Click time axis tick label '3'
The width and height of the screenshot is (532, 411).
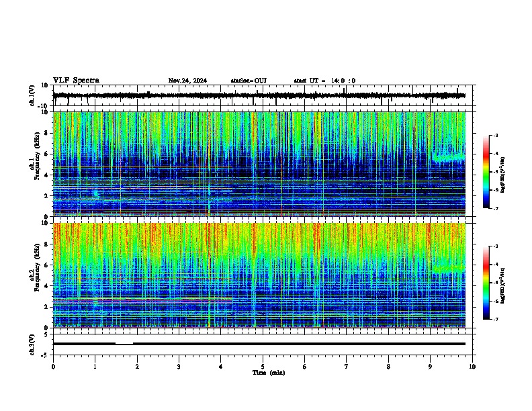(x=179, y=367)
